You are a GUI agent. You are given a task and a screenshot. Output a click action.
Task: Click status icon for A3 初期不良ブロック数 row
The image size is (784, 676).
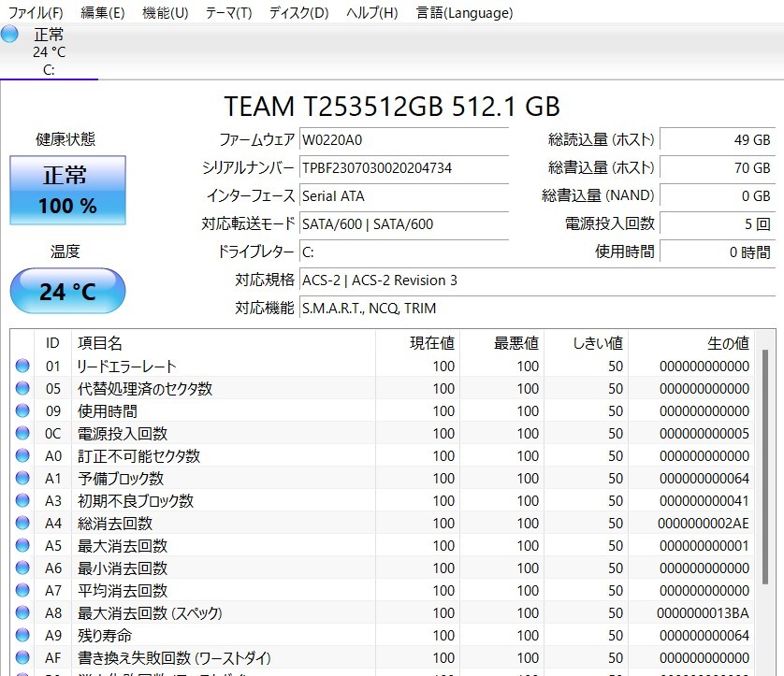click(22, 500)
